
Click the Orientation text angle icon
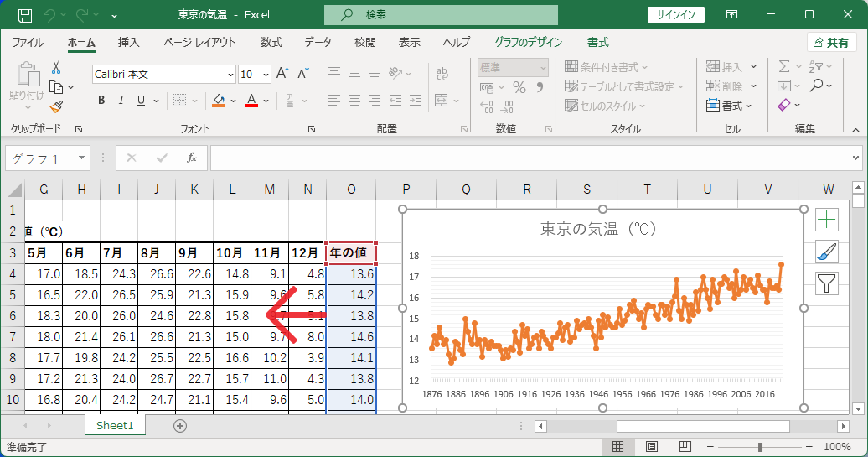point(395,73)
